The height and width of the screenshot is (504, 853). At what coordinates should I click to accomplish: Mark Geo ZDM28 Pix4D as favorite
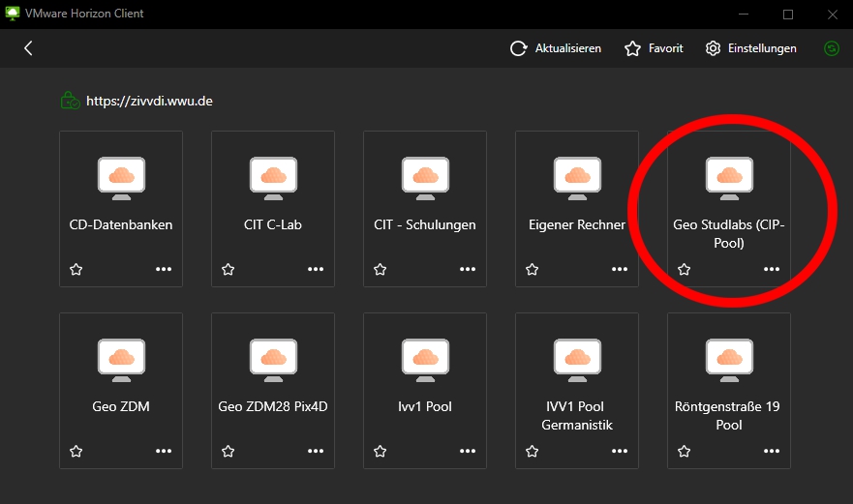click(x=228, y=451)
